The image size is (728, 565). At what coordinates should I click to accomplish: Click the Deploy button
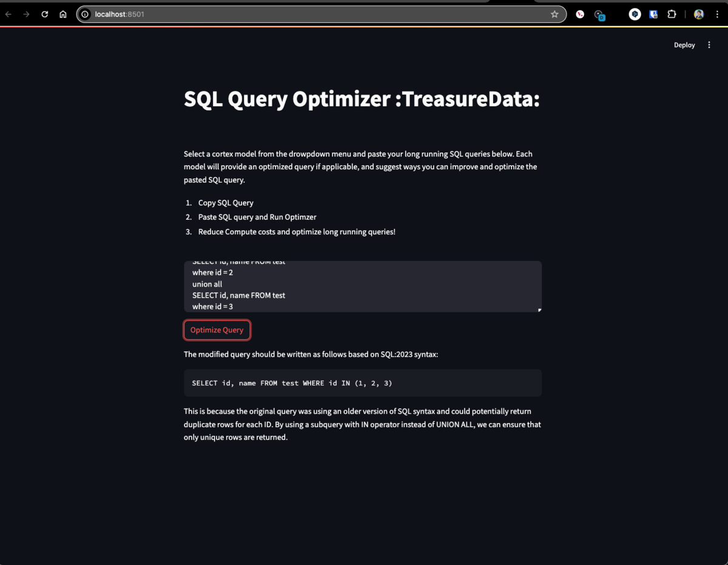684,45
